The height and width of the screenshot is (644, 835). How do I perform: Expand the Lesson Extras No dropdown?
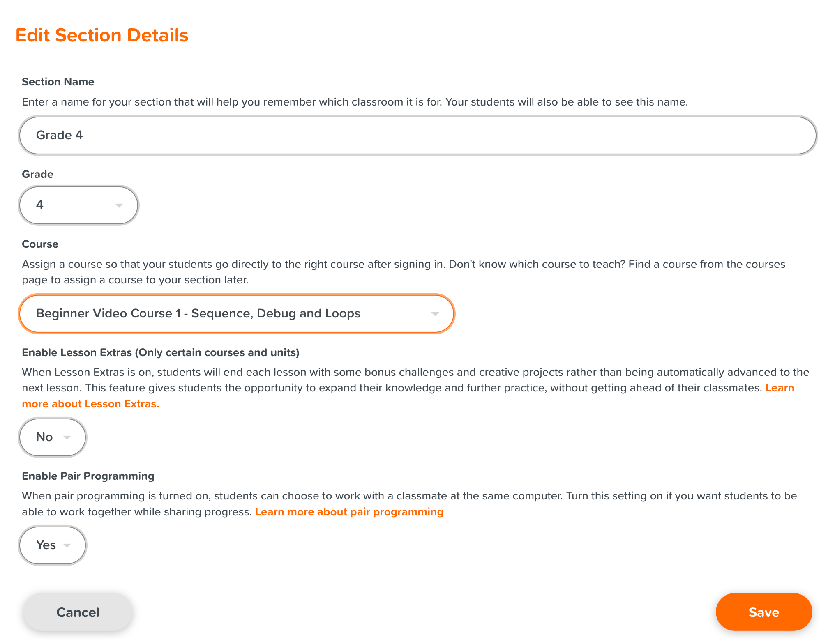click(x=53, y=436)
